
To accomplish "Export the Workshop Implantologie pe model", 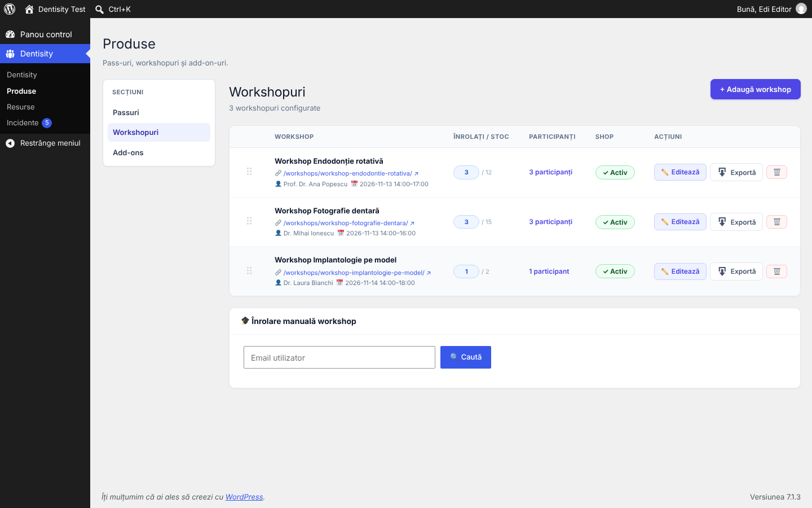I will click(x=736, y=271).
